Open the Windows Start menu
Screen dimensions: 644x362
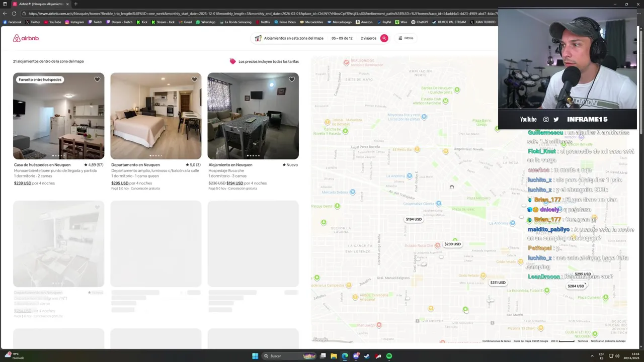click(255, 356)
